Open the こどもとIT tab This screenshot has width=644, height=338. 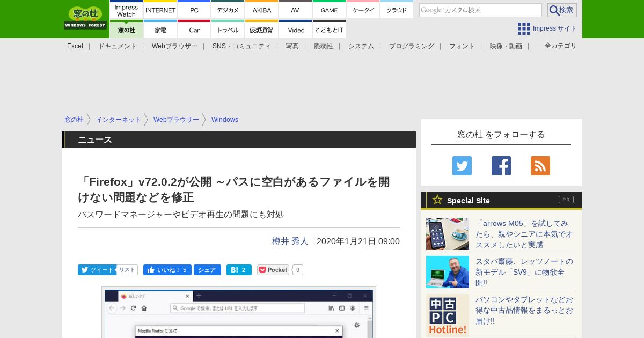[329, 30]
